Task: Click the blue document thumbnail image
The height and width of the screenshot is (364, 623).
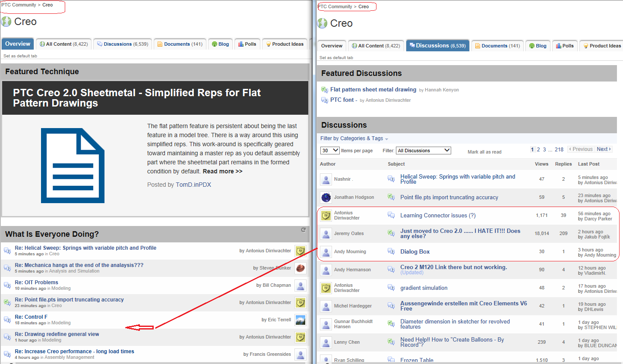Action: click(x=73, y=166)
